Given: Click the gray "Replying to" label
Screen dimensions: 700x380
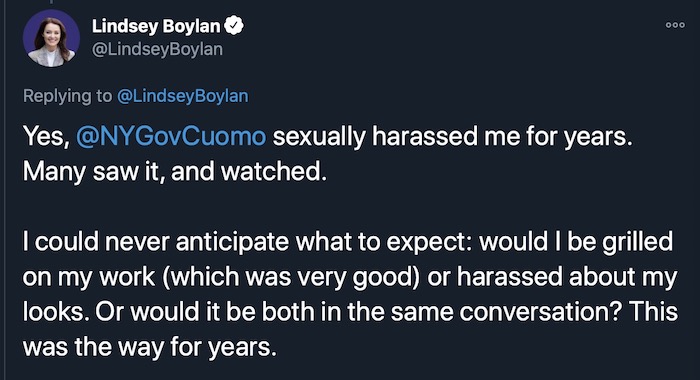Looking at the screenshot, I should 67,96.
